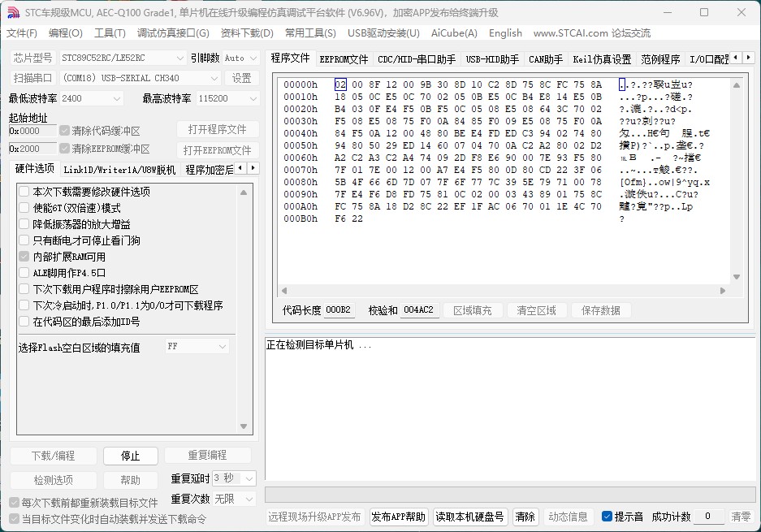Click hex view horizontal scroll left arrow
Viewport: 761px width, 532px height.
coord(284,291)
